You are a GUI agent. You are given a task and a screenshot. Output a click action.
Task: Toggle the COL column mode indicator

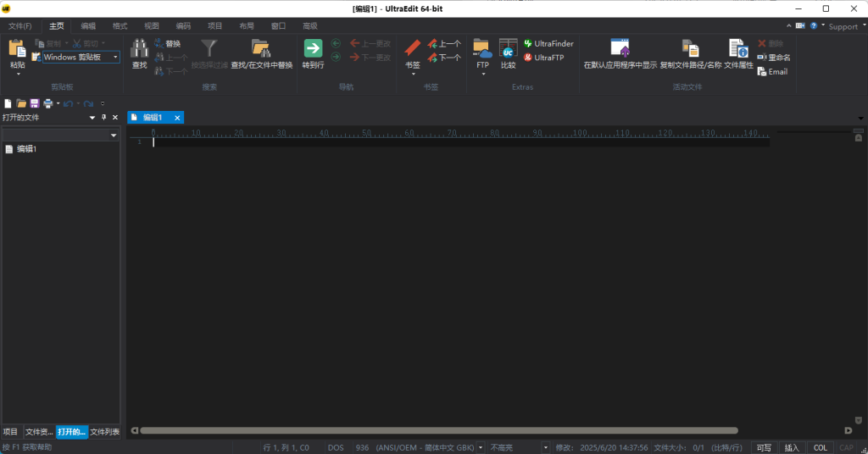coord(821,447)
